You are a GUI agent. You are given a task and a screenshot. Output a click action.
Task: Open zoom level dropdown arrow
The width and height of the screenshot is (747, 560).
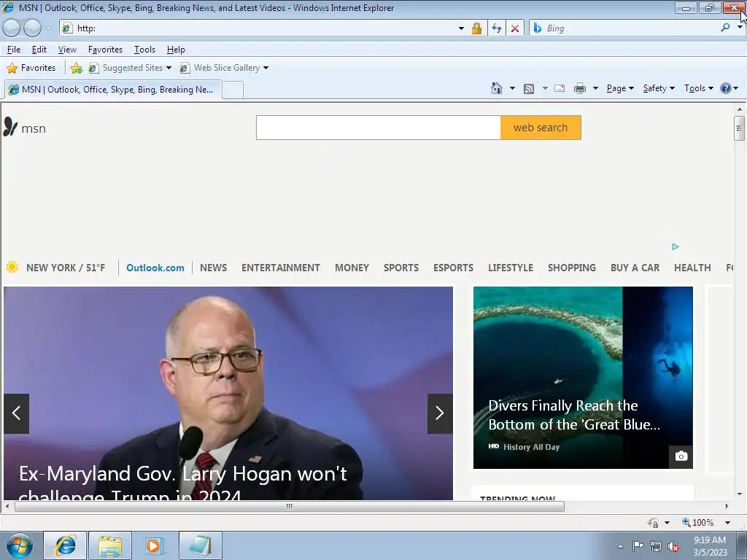727,522
